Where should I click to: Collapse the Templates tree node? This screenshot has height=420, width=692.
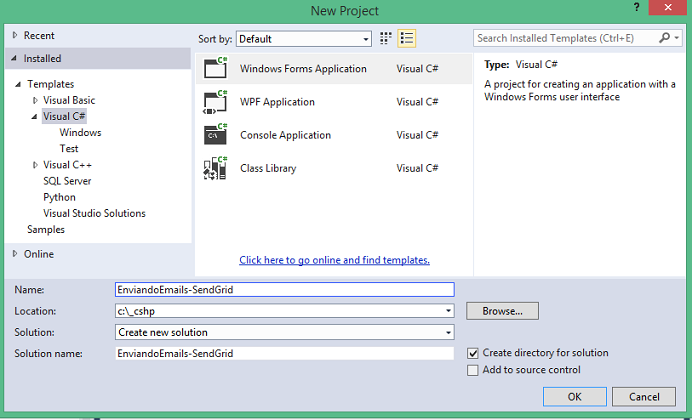pyautogui.click(x=18, y=84)
